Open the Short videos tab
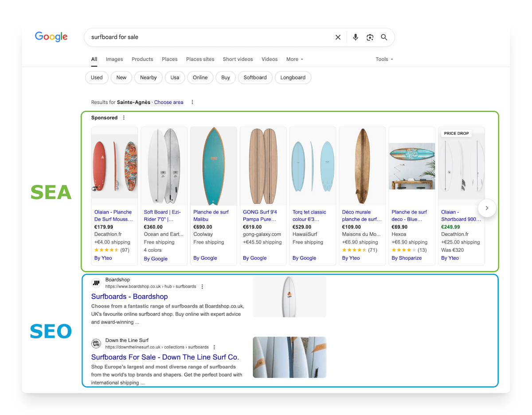The height and width of the screenshot is (415, 532). pos(238,59)
